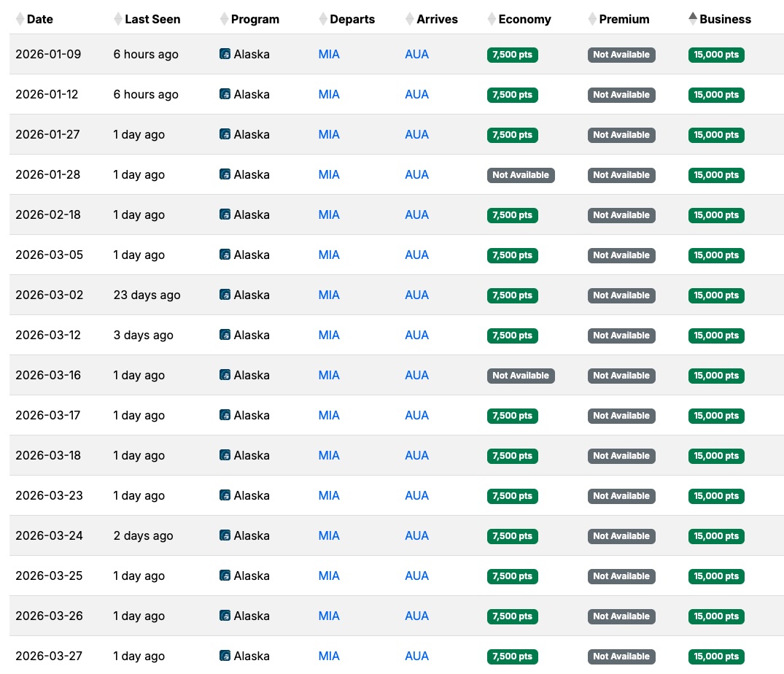This screenshot has width=784, height=674.
Task: Click Alaska program icon in 2026-03-23 row
Action: pyautogui.click(x=225, y=495)
